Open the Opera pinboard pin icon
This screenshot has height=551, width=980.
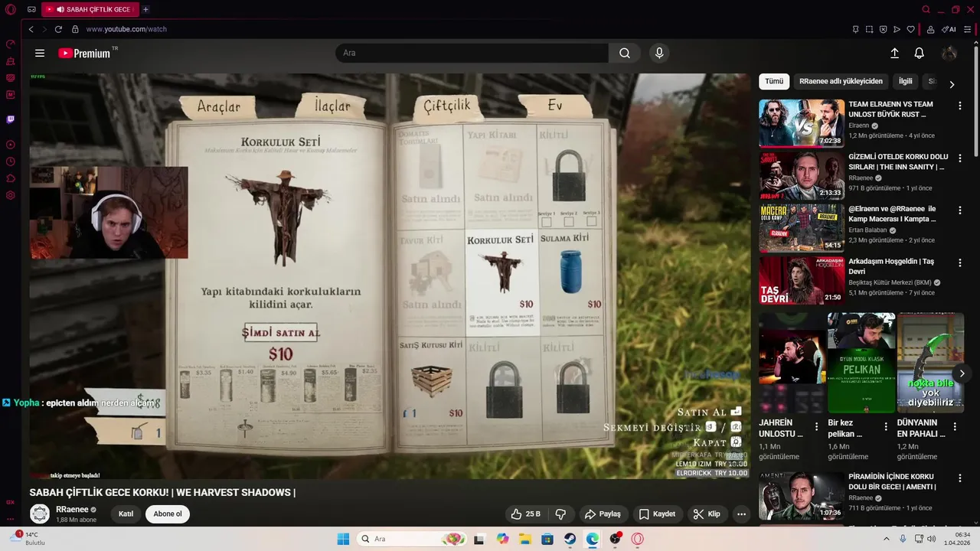tap(855, 29)
